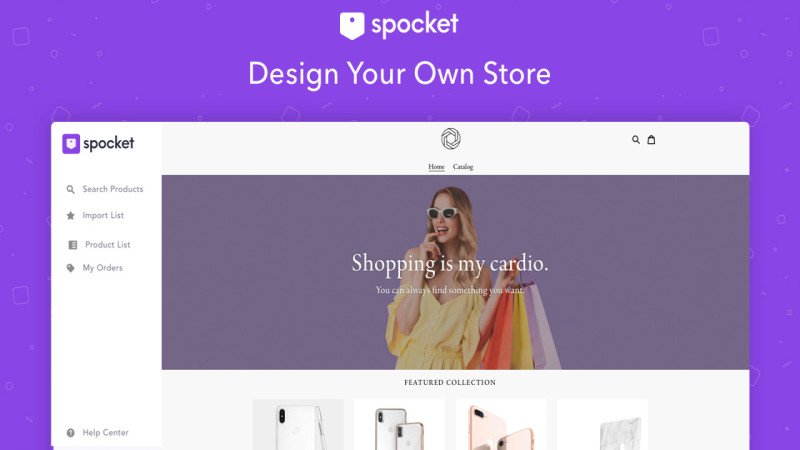Screen dimensions: 800x450
Task: Open the Help Center link
Action: (x=106, y=433)
